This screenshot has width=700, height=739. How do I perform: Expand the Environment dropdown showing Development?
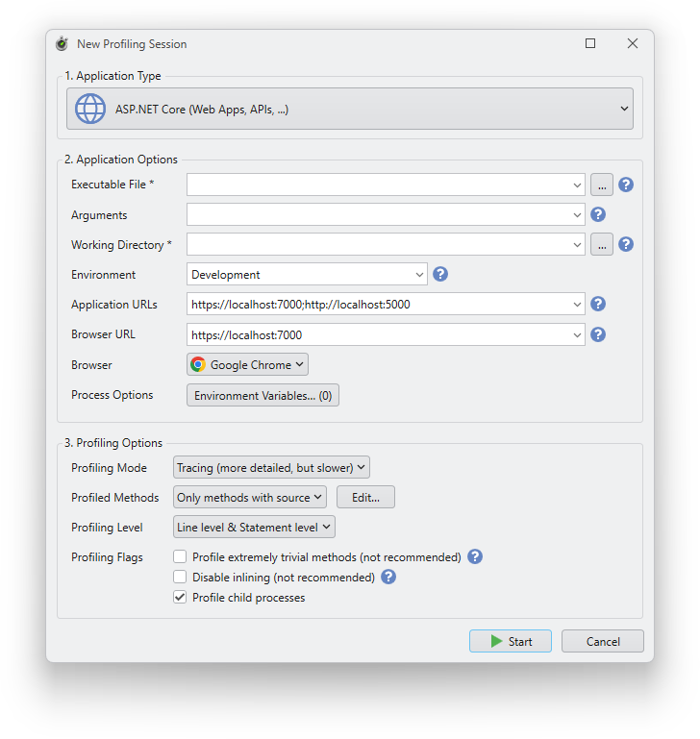pyautogui.click(x=307, y=275)
